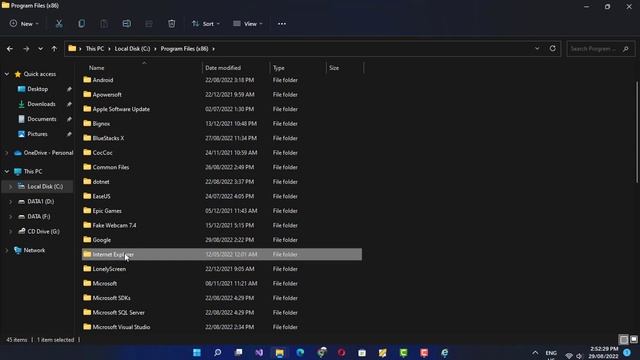Screen dimensions: 640x360
Task: Open the Windows Start menu
Action: tap(197, 352)
